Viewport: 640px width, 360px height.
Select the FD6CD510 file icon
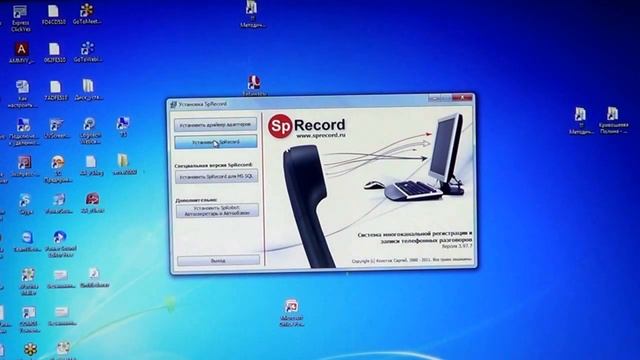pyautogui.click(x=53, y=15)
